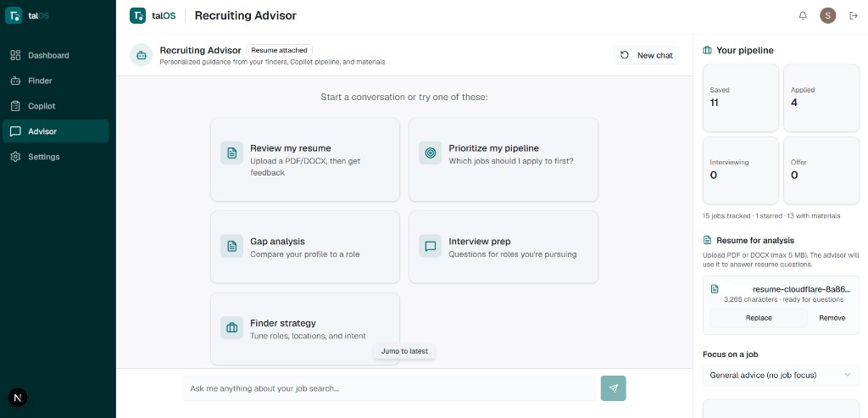Viewport: 868px width, 418px height.
Task: Choose the Interview prep suggestion
Action: (504, 247)
